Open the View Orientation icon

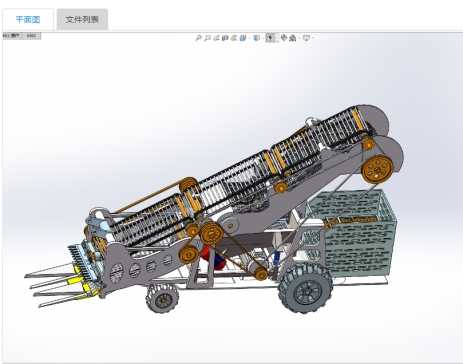(x=243, y=38)
